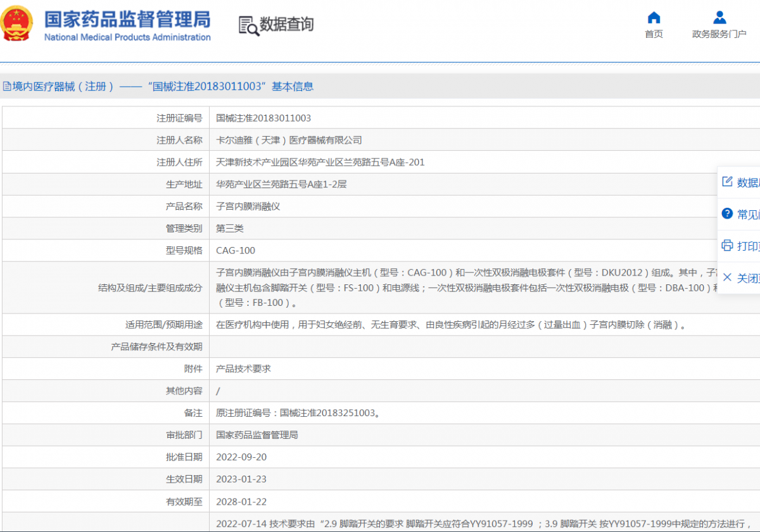The image size is (760, 532).
Task: Open the 数据反馈 edit icon in sidebar
Action: click(x=727, y=182)
